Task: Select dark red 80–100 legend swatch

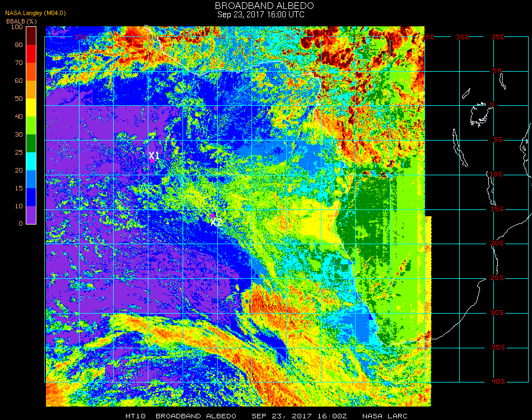Action: click(x=31, y=36)
